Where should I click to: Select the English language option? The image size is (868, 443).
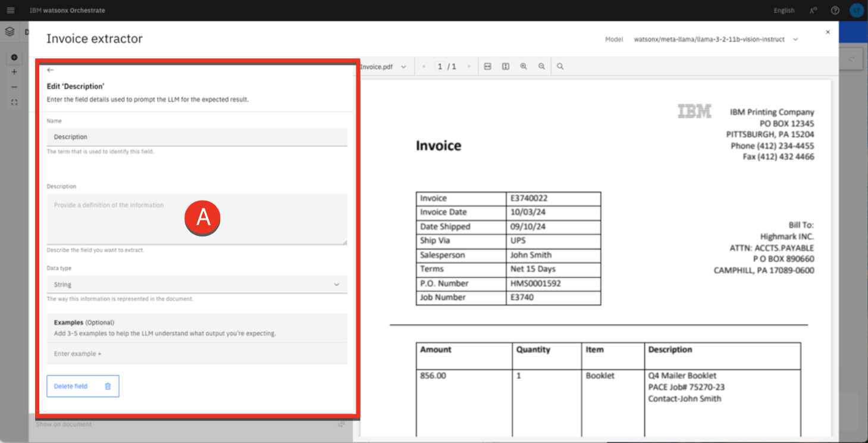pyautogui.click(x=784, y=10)
